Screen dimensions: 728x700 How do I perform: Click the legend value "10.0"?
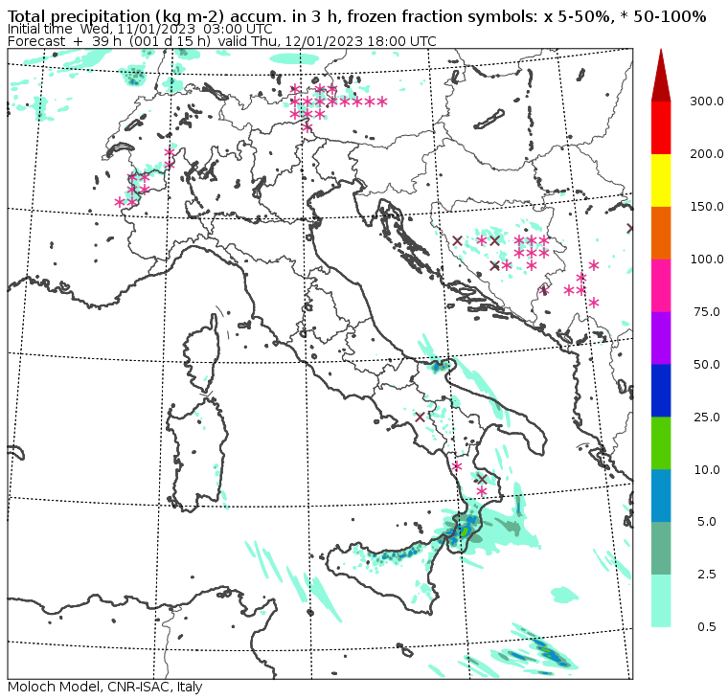click(707, 470)
